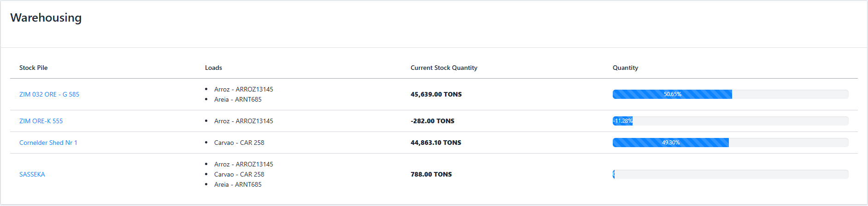Open the ZIM ORE-K 555 stock pile
The image size is (868, 206).
click(41, 121)
